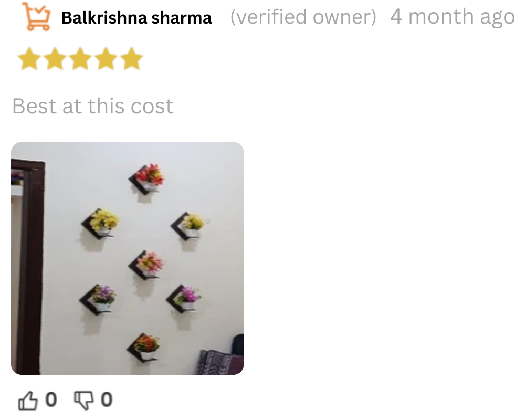
Task: Open reviewer name Balkrishna sharma
Action: (136, 18)
